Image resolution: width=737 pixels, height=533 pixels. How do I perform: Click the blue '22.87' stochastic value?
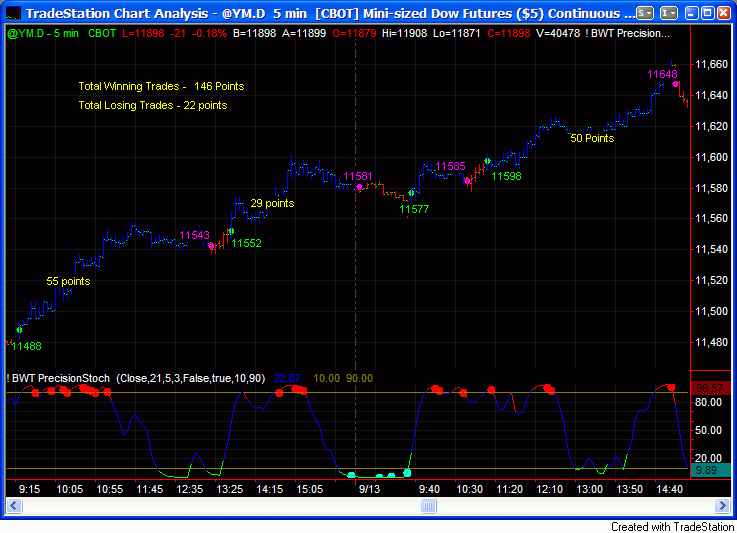pyautogui.click(x=287, y=378)
